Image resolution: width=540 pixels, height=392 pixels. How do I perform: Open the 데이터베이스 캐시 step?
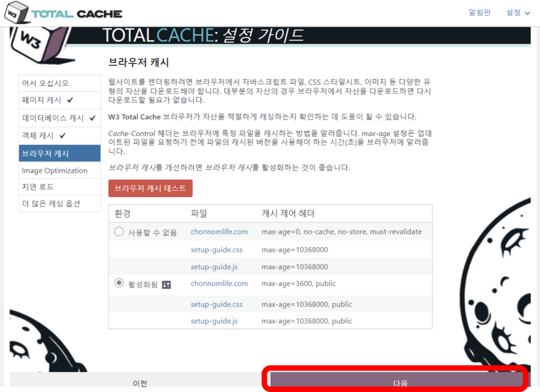coord(60,118)
